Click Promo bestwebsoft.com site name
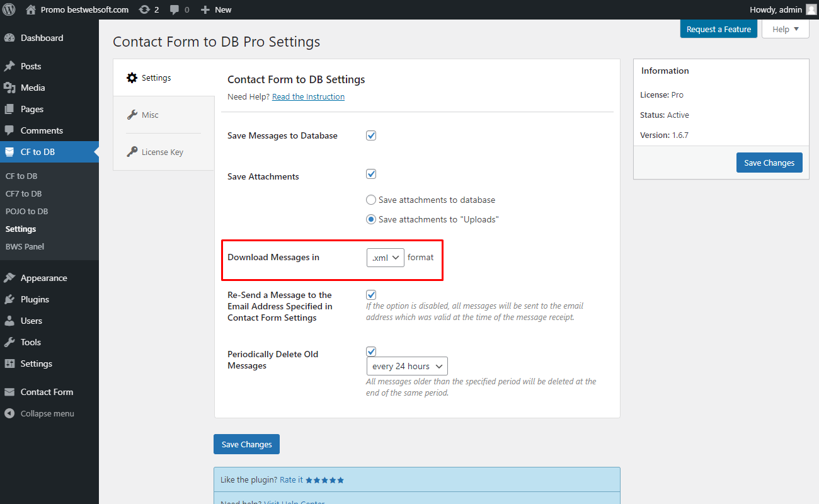819x504 pixels. pyautogui.click(x=84, y=9)
